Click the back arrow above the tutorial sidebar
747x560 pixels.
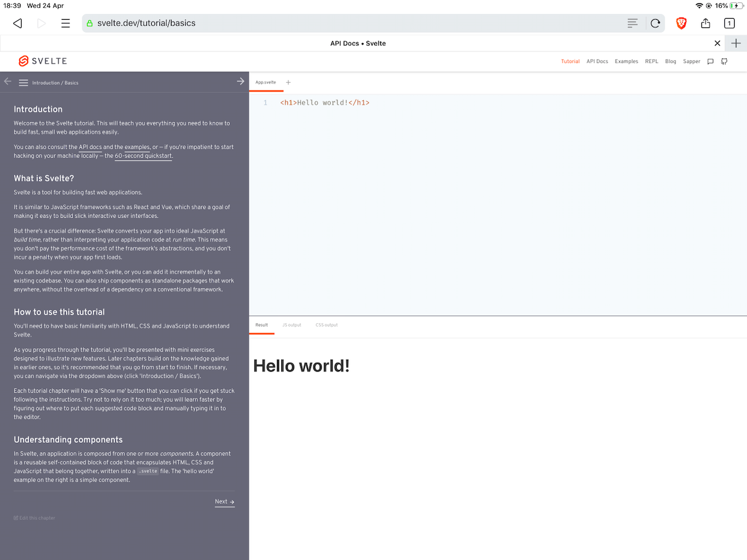click(x=8, y=82)
